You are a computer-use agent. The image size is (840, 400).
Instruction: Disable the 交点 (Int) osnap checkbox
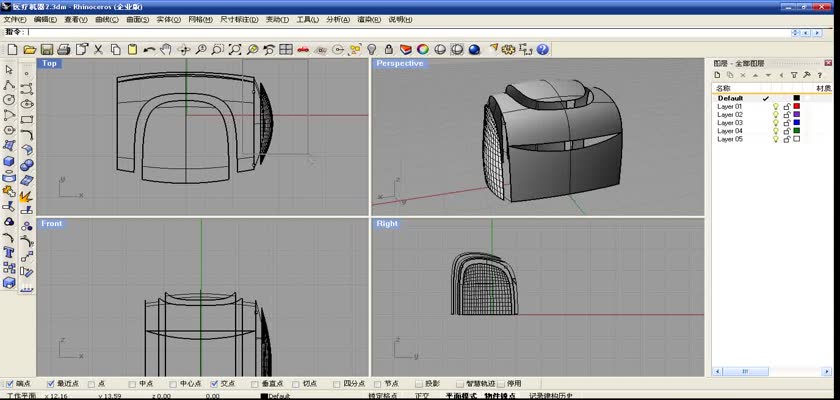click(213, 383)
